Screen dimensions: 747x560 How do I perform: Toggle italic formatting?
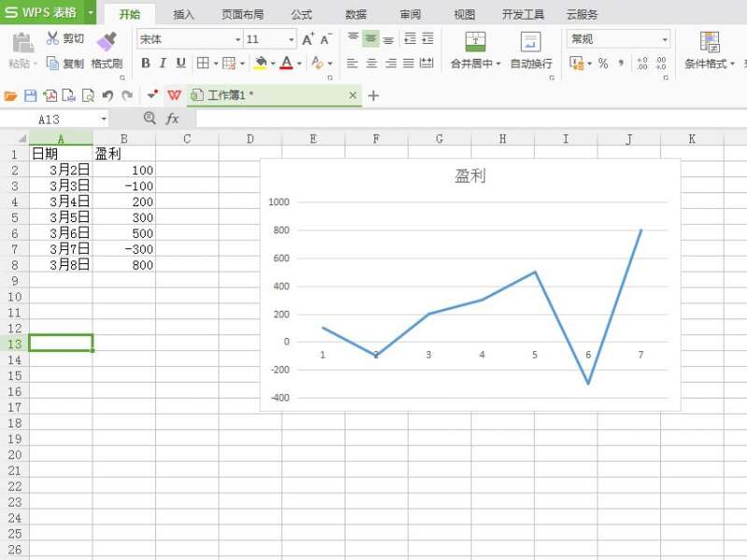coord(162,63)
